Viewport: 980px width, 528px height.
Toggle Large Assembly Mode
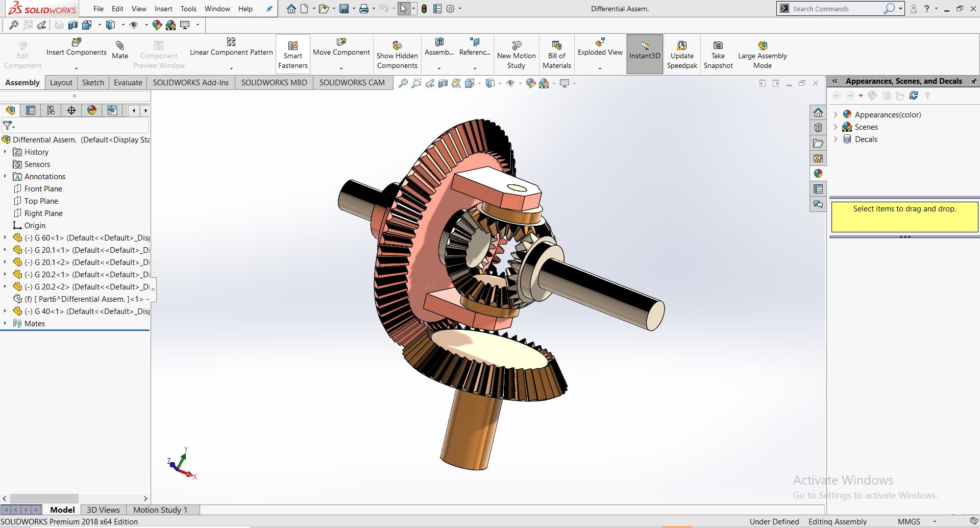(763, 55)
